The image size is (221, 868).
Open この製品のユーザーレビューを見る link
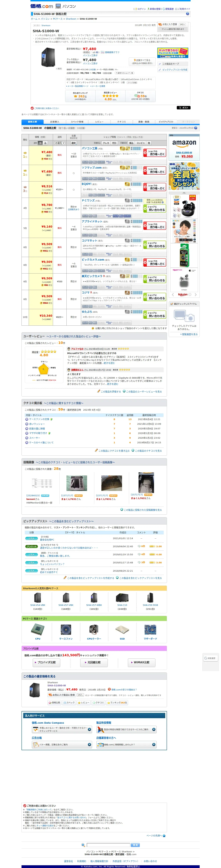pyautogui.click(x=142, y=391)
